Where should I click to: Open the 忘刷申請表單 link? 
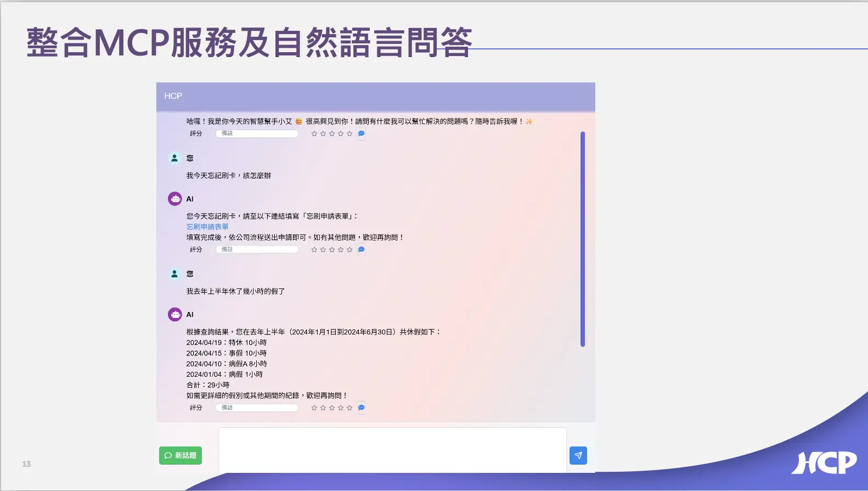pos(207,227)
